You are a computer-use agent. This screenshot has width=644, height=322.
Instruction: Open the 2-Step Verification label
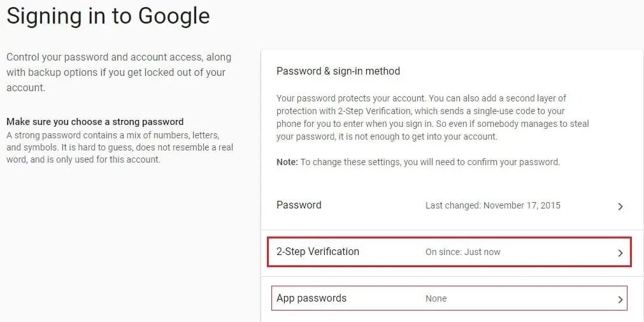point(318,252)
